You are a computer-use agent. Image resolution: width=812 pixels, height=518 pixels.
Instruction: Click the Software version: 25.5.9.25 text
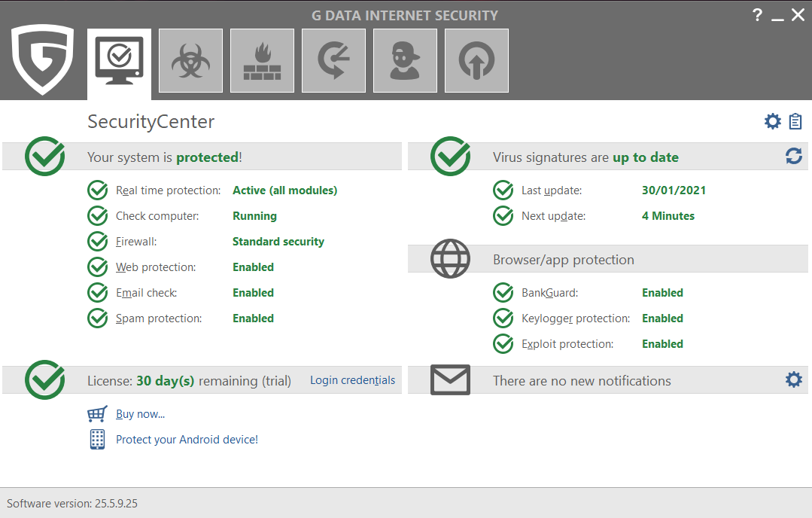pyautogui.click(x=72, y=504)
